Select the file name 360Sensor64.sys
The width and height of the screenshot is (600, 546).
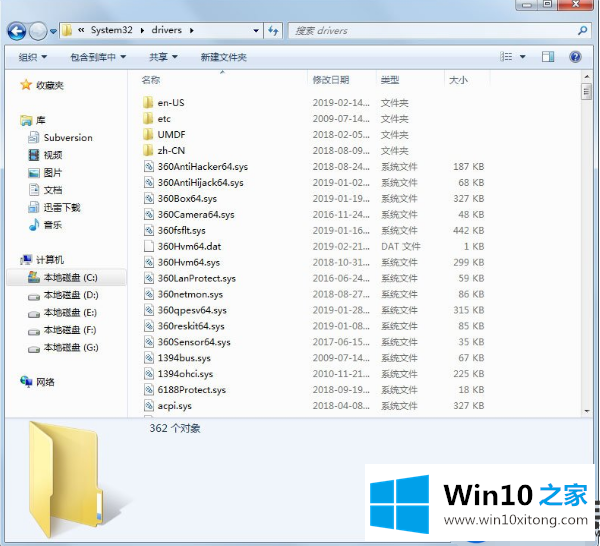point(194,342)
